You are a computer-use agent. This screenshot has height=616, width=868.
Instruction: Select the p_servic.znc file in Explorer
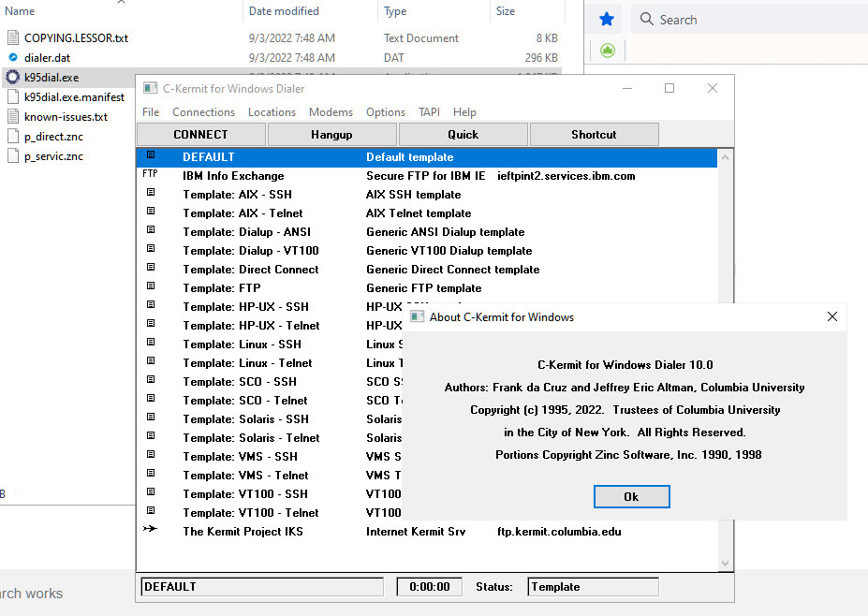coord(53,156)
